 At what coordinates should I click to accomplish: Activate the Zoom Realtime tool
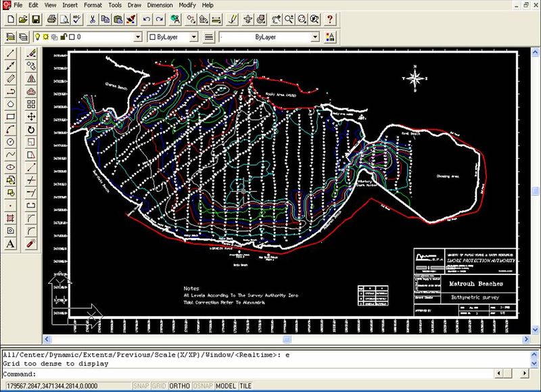click(288, 20)
